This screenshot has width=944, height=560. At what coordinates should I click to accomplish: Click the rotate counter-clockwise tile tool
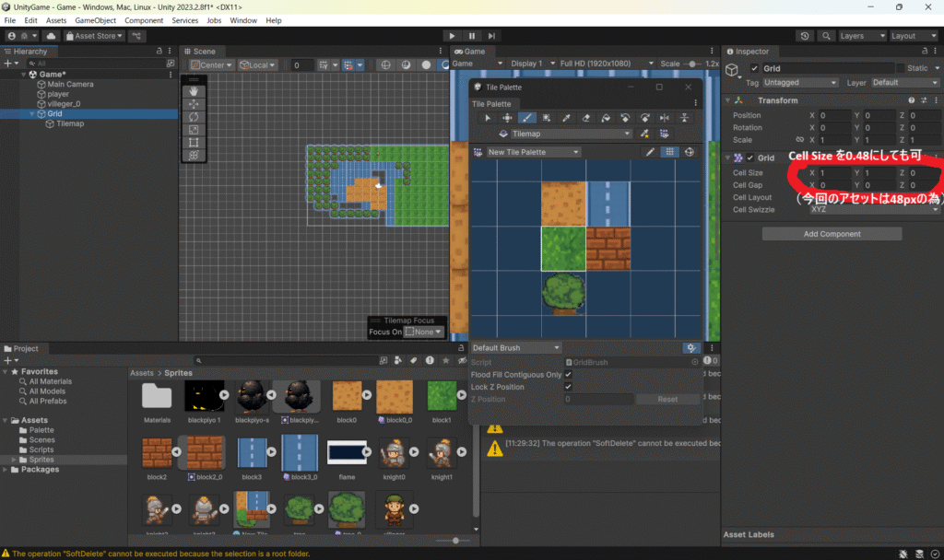point(625,118)
